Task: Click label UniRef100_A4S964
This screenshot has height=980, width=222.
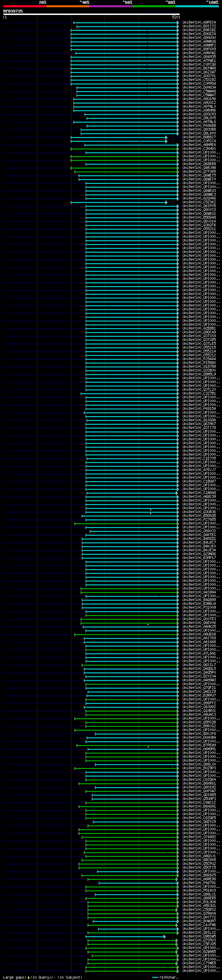Action: [x=199, y=592]
